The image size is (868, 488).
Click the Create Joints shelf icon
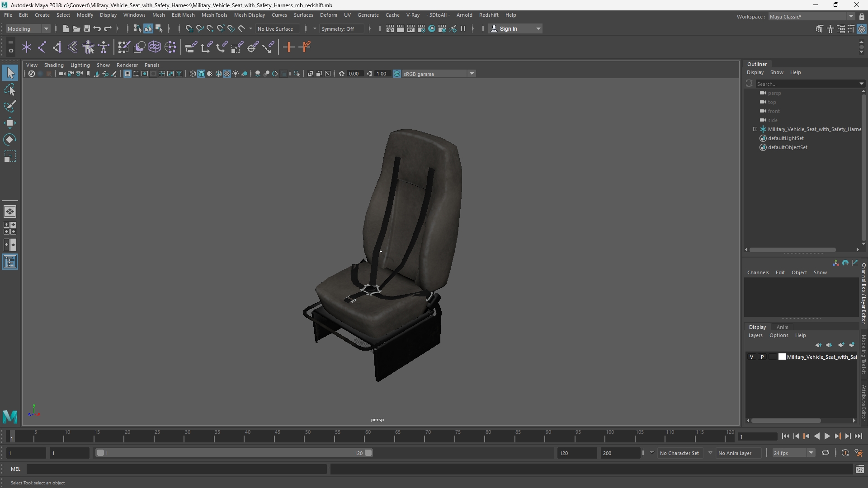click(x=42, y=47)
